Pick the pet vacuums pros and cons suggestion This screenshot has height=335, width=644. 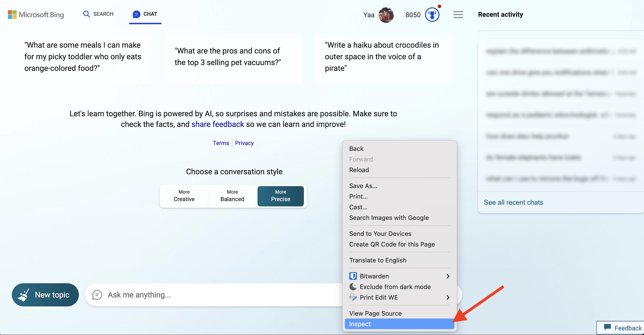pos(233,57)
